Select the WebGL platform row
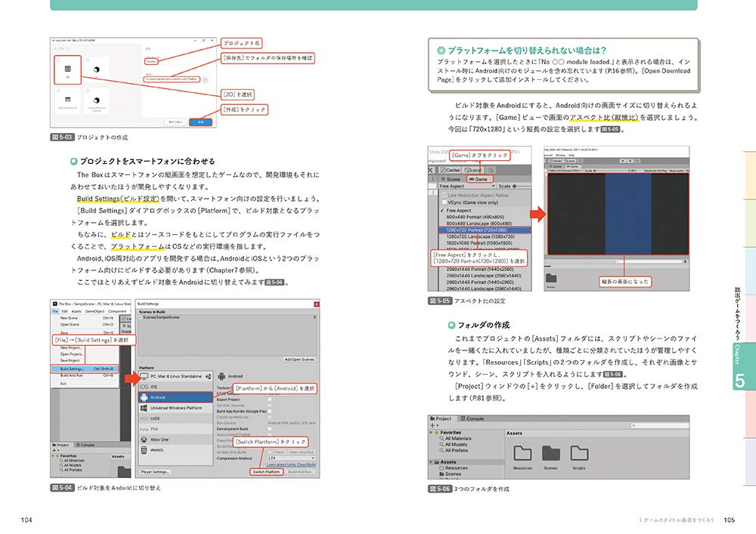Screen dimensions: 756x534 point(175,450)
